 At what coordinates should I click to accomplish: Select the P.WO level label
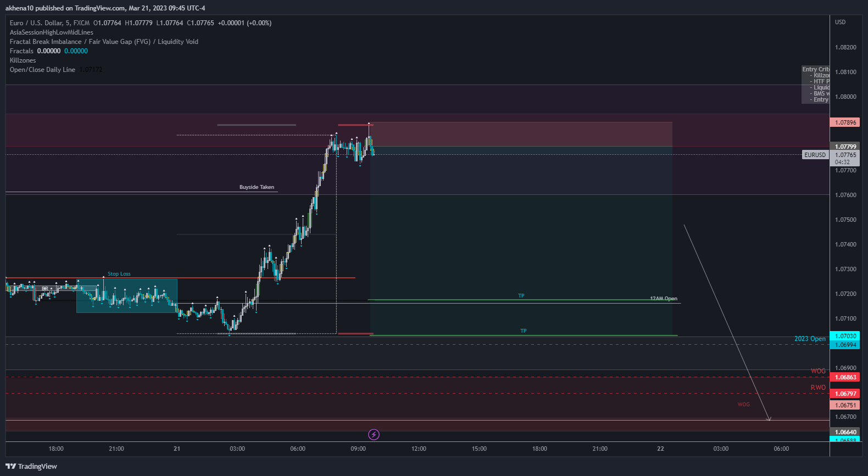click(818, 388)
